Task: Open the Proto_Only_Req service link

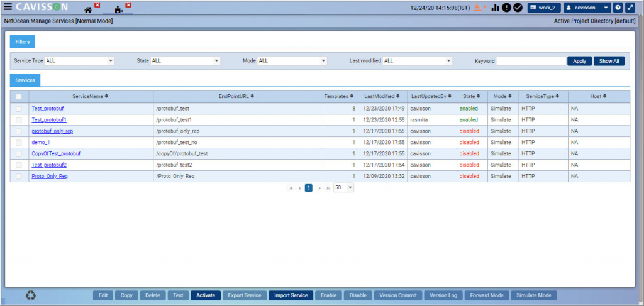Action: [x=50, y=176]
